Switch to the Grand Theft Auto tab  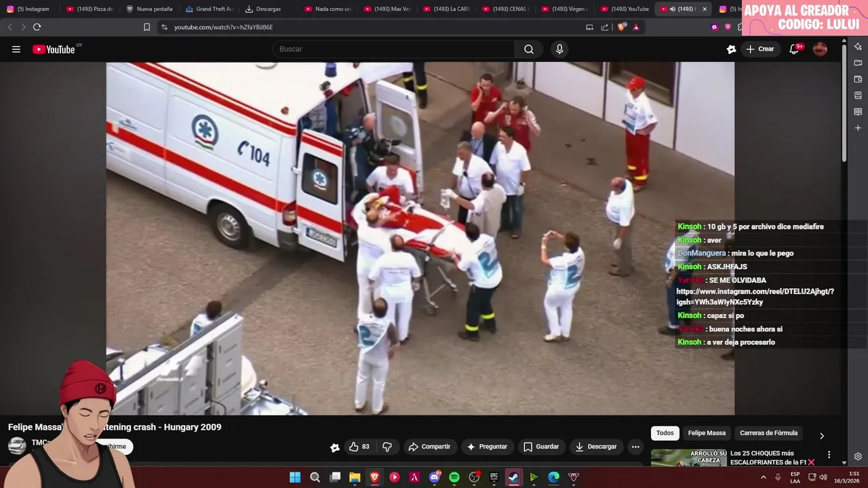208,9
